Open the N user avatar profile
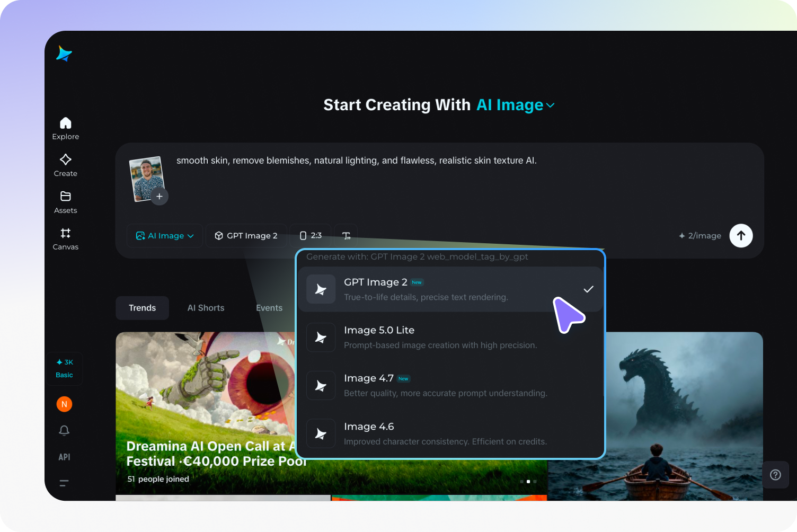This screenshot has width=797, height=532. (64, 404)
